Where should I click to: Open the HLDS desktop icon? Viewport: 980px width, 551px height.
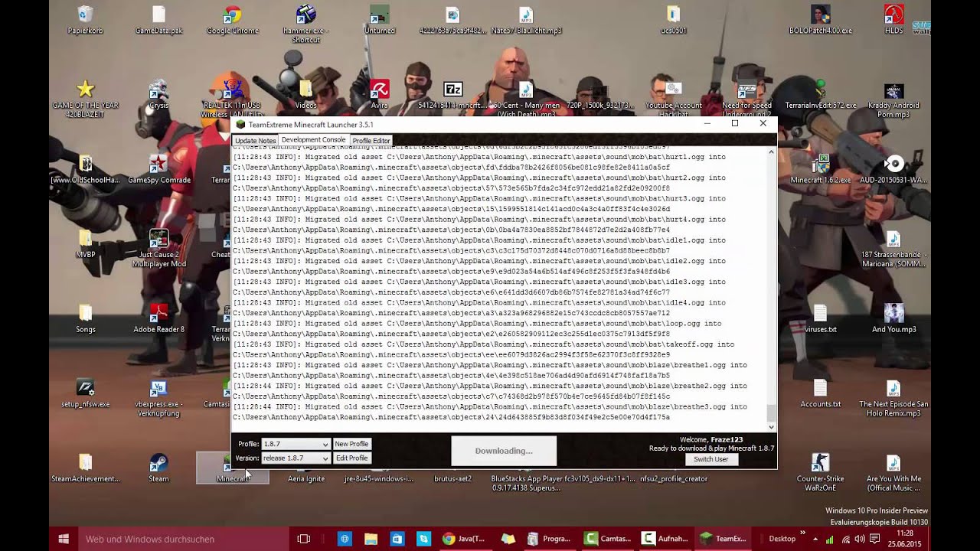click(893, 20)
